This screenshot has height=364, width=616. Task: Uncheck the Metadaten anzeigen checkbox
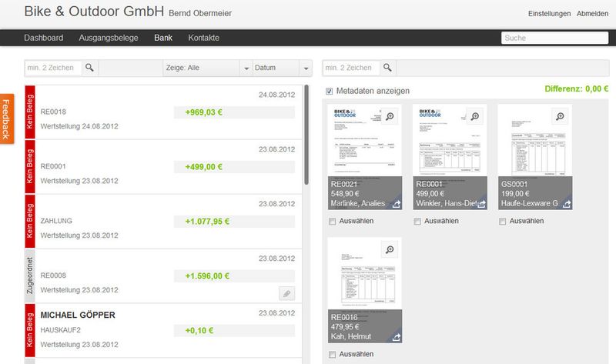click(330, 91)
